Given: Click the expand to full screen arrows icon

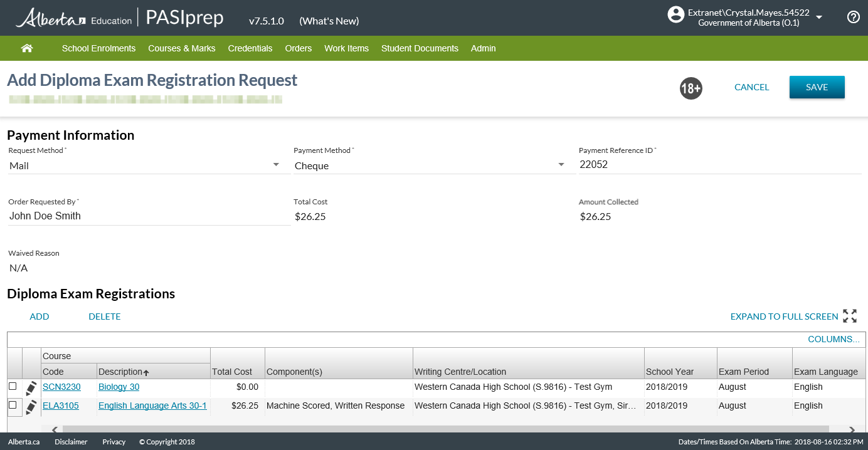Looking at the screenshot, I should [x=850, y=316].
